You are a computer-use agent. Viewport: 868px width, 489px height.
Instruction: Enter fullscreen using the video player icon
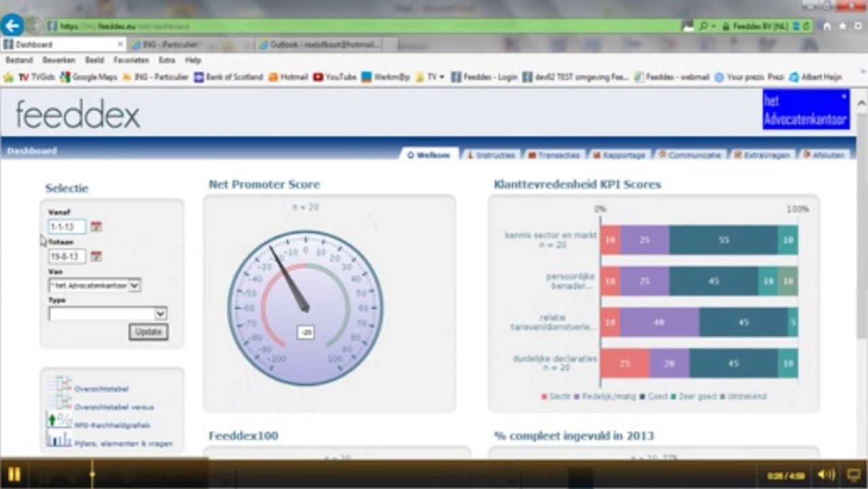pos(854,474)
